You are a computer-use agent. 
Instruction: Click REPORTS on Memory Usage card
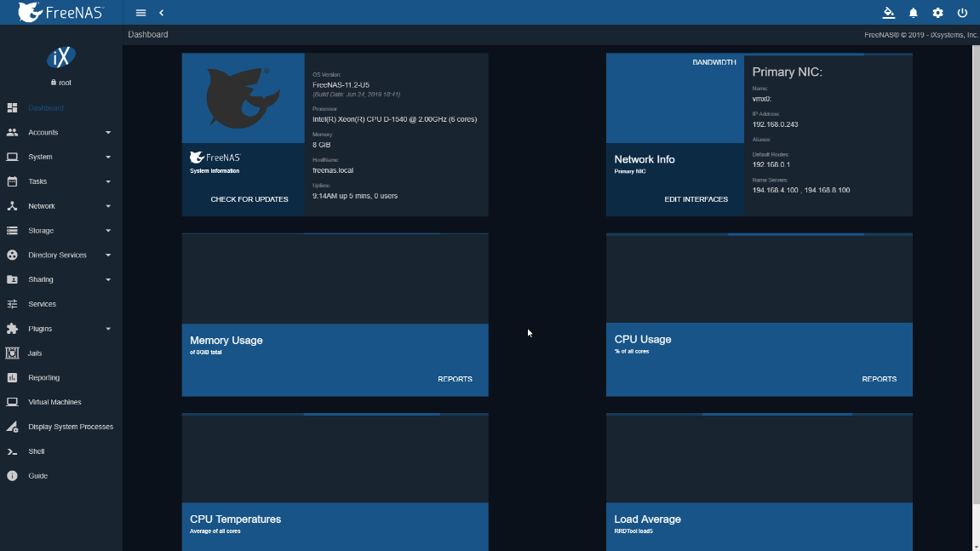455,379
